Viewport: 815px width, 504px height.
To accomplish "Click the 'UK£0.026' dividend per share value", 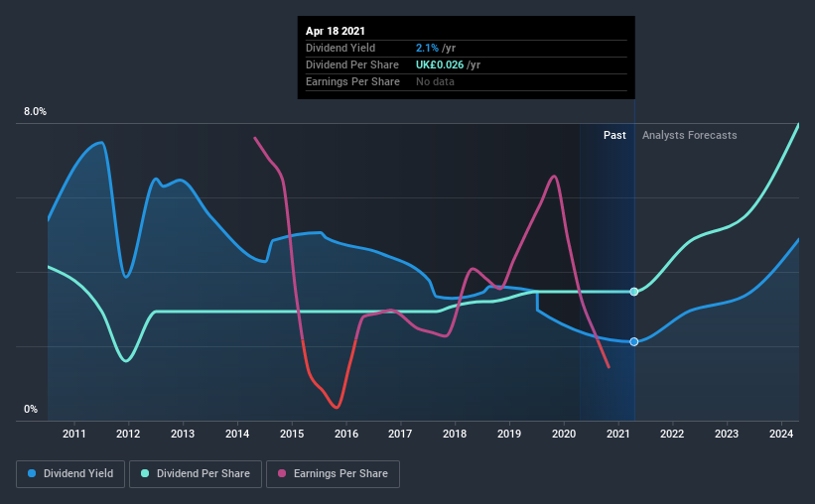I will coord(440,64).
